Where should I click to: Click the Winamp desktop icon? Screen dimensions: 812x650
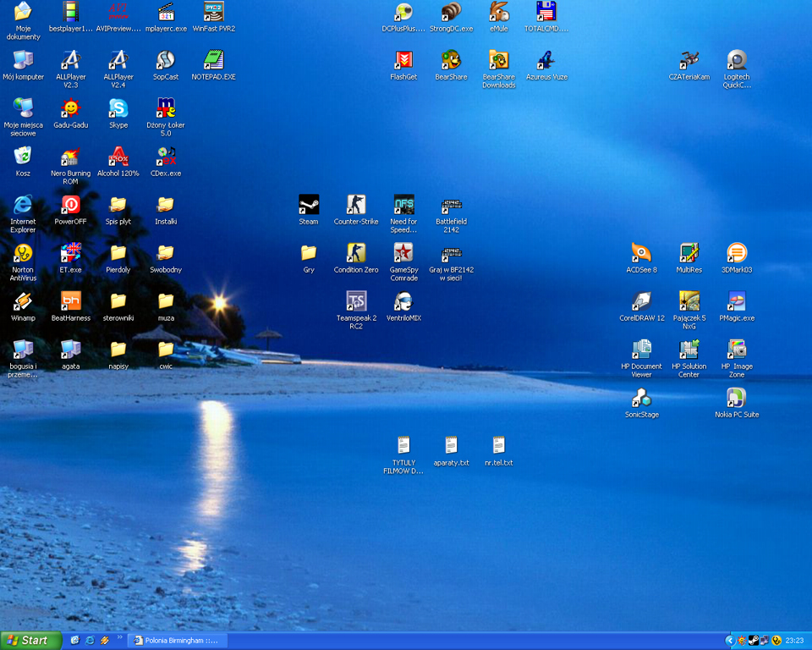point(23,302)
